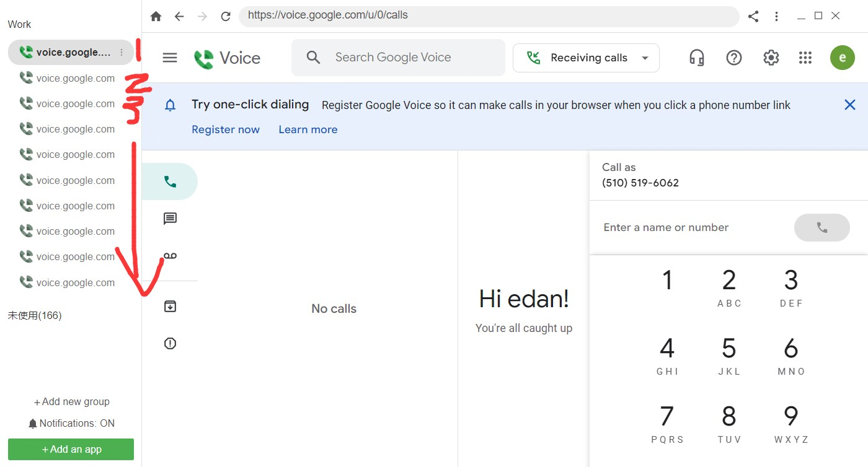Expand the 未使用(166) group
868x467 pixels.
(35, 315)
